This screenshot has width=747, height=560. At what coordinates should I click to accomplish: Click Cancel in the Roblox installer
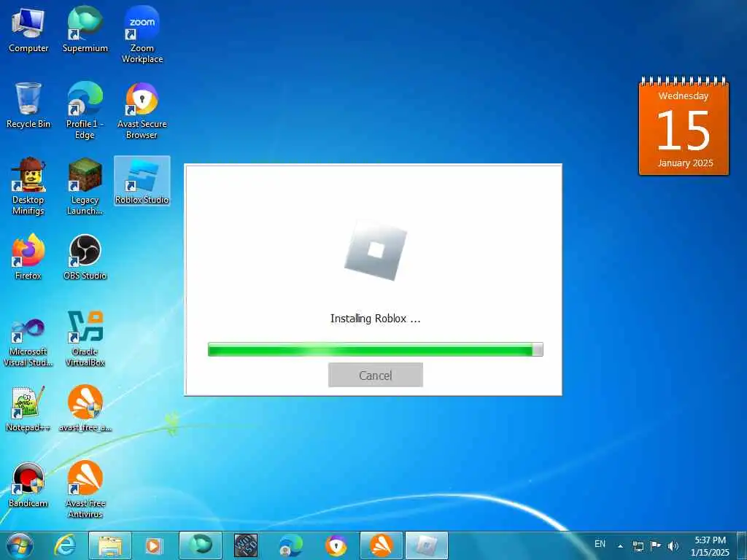click(x=376, y=375)
